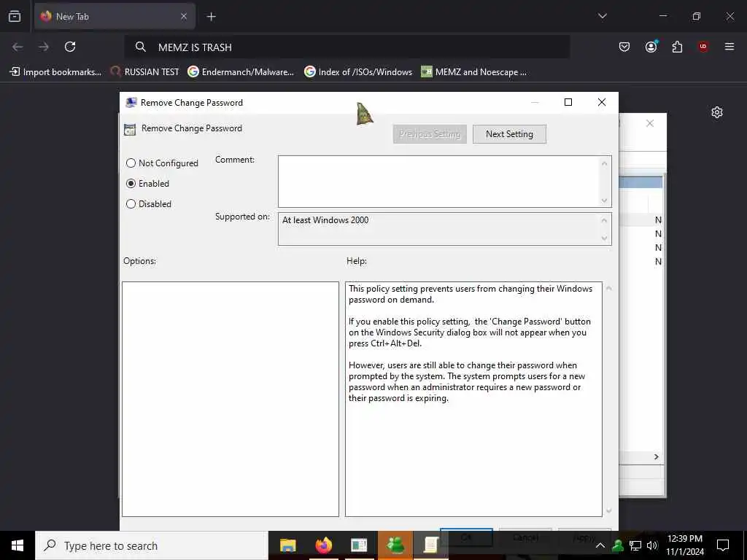Open a new browser tab with plus
The image size is (747, 560).
[x=211, y=17]
